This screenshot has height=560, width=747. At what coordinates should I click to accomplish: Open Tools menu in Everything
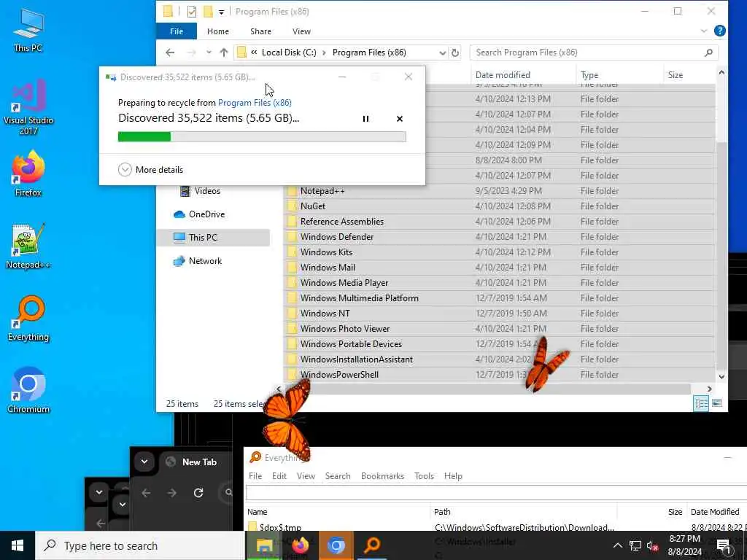pyautogui.click(x=424, y=475)
